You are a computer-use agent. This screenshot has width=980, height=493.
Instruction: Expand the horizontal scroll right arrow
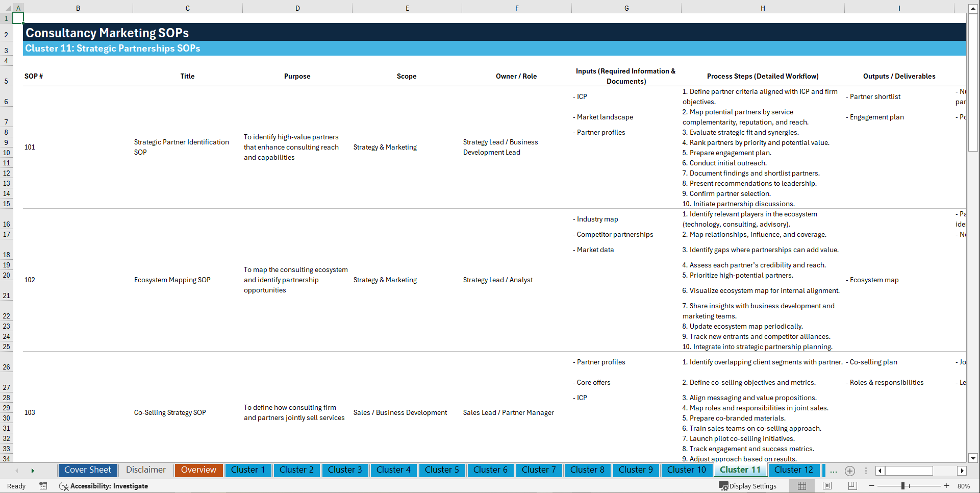pyautogui.click(x=962, y=471)
